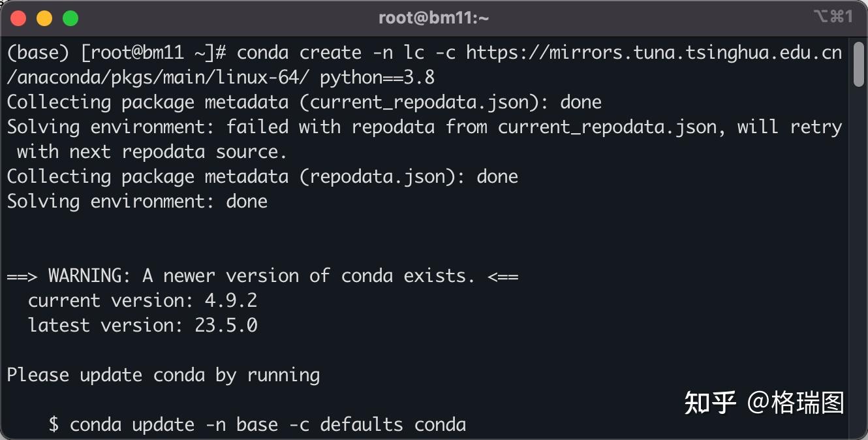The image size is (868, 440).
Task: Click the yellow minimize window button
Action: 44,18
